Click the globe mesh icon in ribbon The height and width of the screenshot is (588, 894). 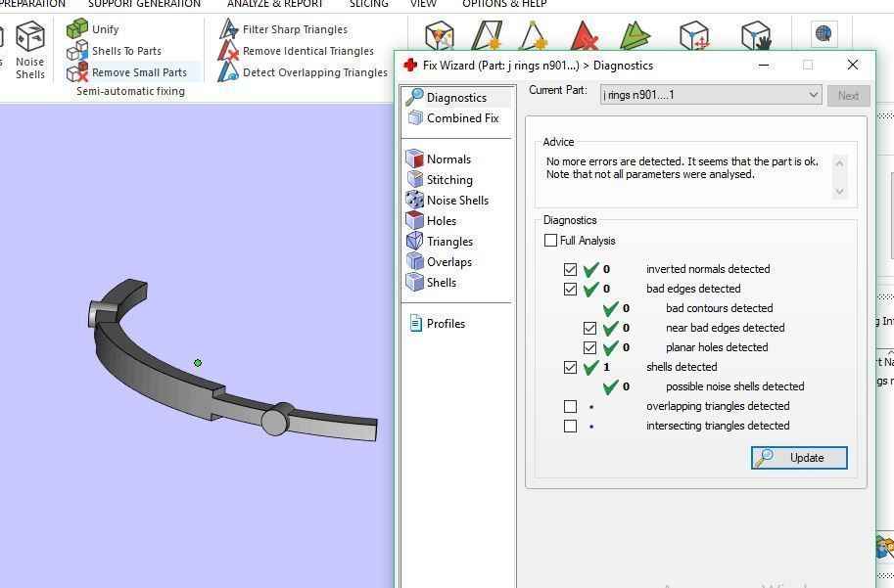pyautogui.click(x=823, y=33)
